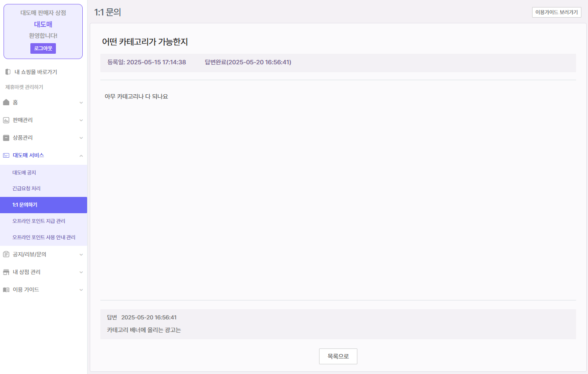Expand the 내 상점 관리 chevron

click(x=81, y=272)
